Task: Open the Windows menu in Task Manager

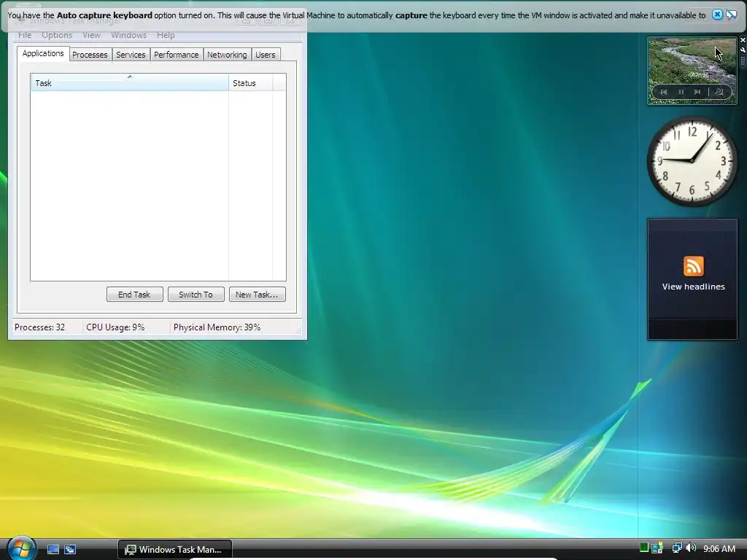Action: [x=128, y=35]
